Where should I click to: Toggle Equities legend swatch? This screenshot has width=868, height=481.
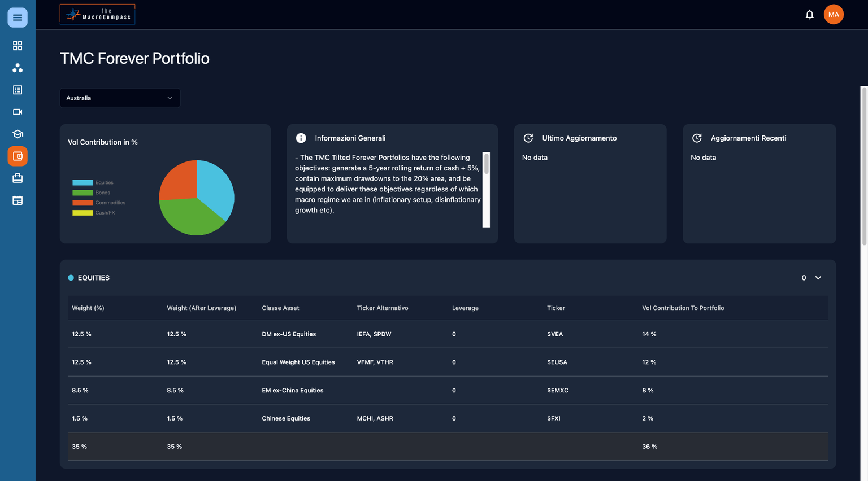click(x=83, y=183)
